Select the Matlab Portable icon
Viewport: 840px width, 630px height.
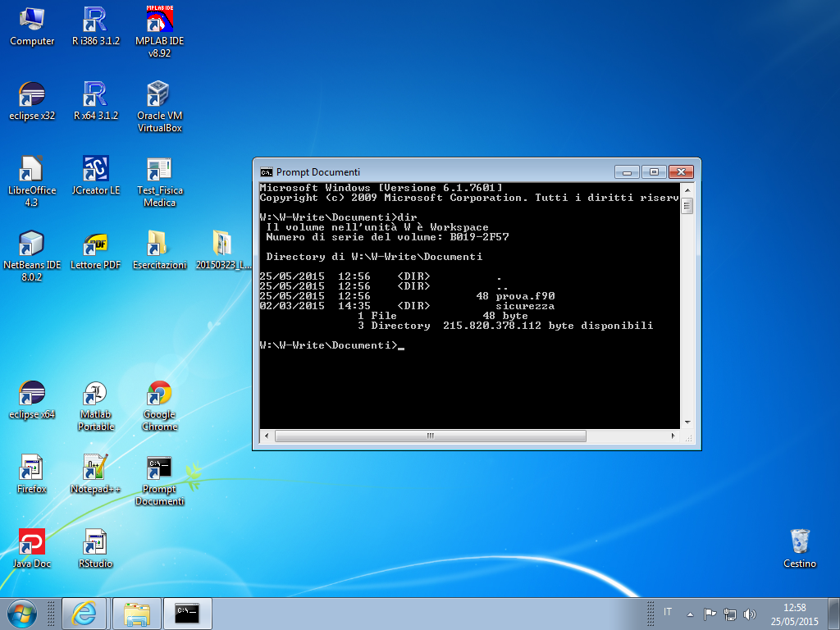[95, 395]
